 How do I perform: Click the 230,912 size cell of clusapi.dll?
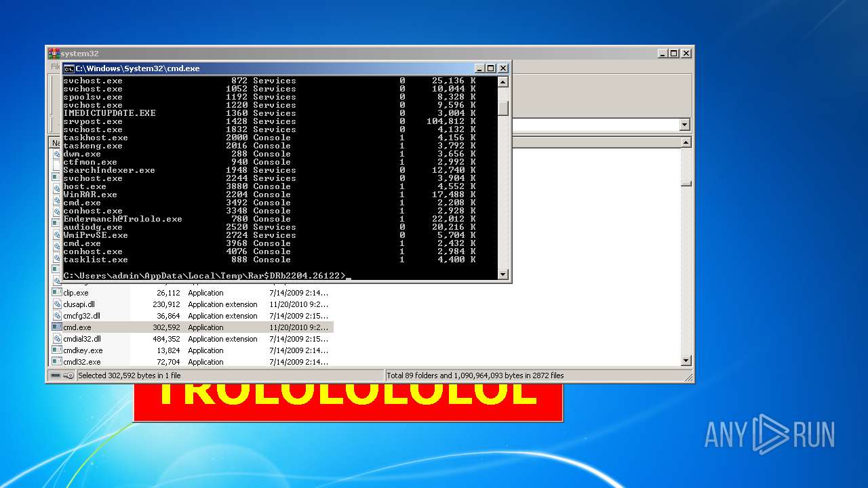(x=166, y=304)
